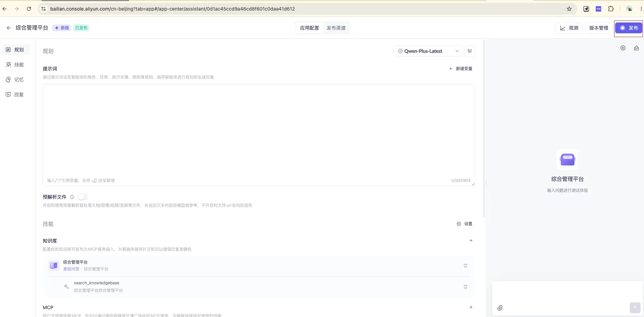Click the browser forward arrow

click(x=16, y=9)
